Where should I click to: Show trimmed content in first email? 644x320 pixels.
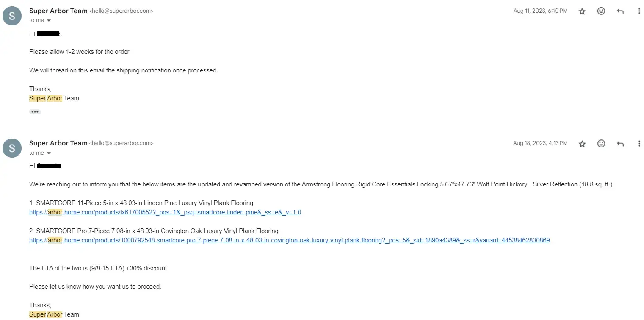point(35,112)
